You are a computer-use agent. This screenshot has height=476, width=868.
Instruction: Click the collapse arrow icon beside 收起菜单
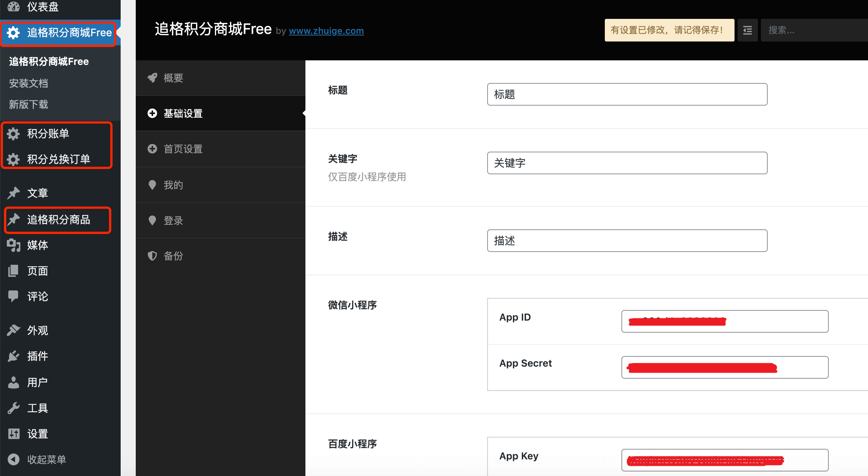[14, 459]
